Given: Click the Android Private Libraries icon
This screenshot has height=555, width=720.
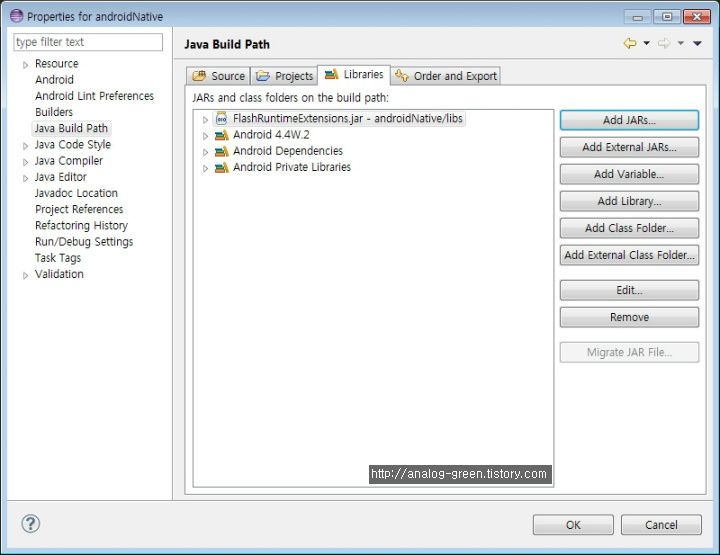Looking at the screenshot, I should [221, 168].
